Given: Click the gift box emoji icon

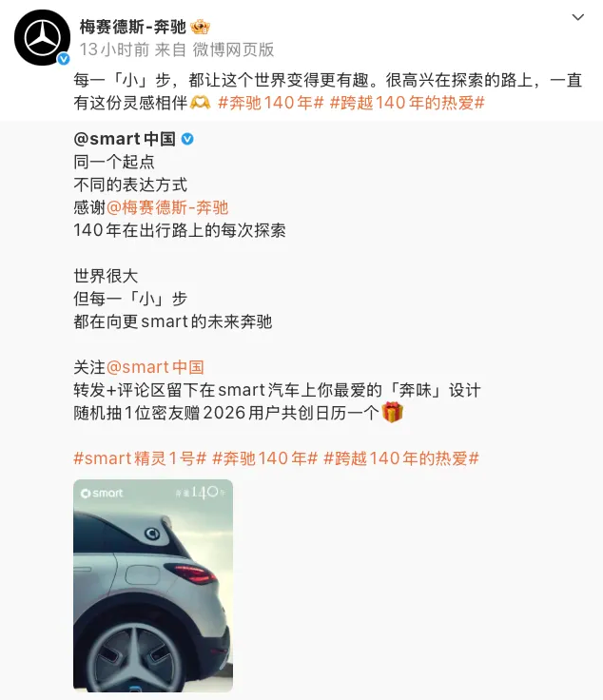Looking at the screenshot, I should point(392,412).
